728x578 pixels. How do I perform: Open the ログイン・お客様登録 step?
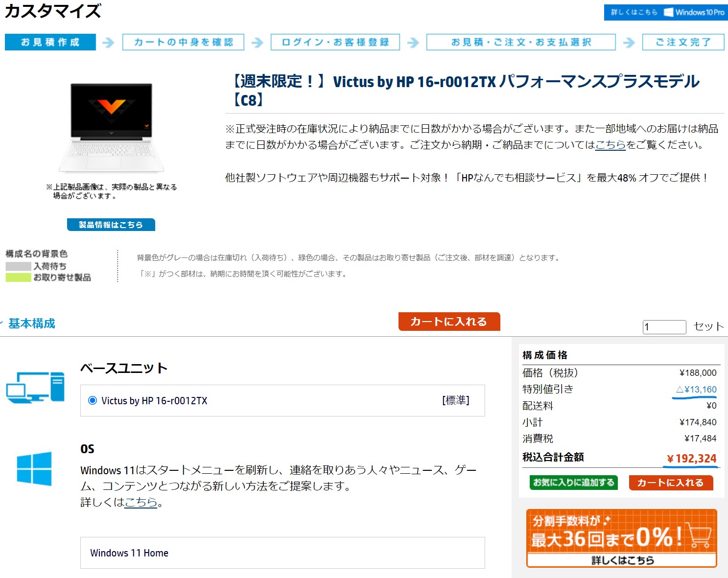click(x=335, y=42)
